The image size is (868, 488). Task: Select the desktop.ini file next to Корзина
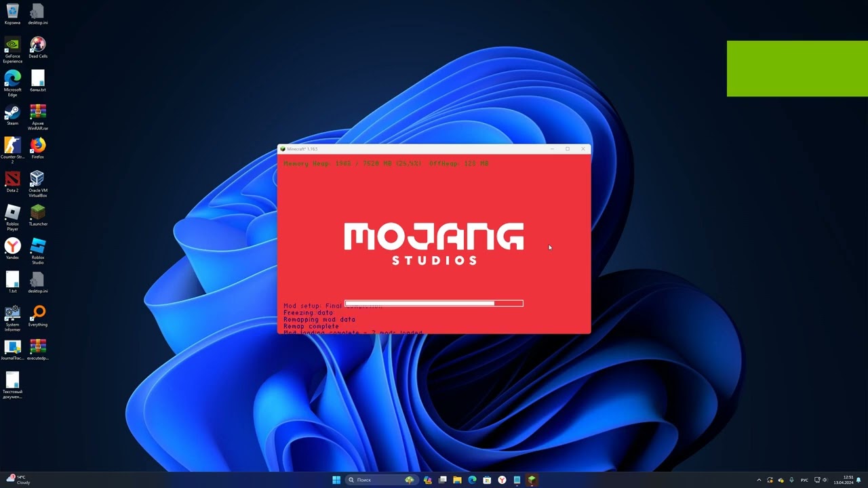[x=38, y=14]
